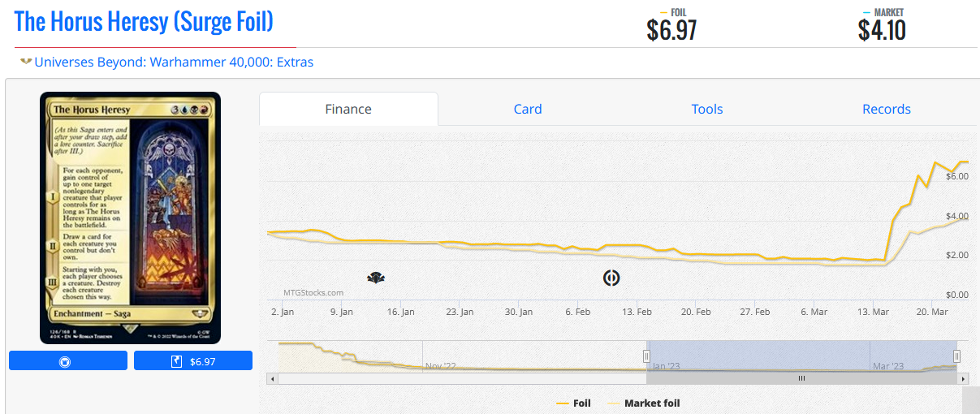Click the card icon in $6.97 button

[x=176, y=361]
